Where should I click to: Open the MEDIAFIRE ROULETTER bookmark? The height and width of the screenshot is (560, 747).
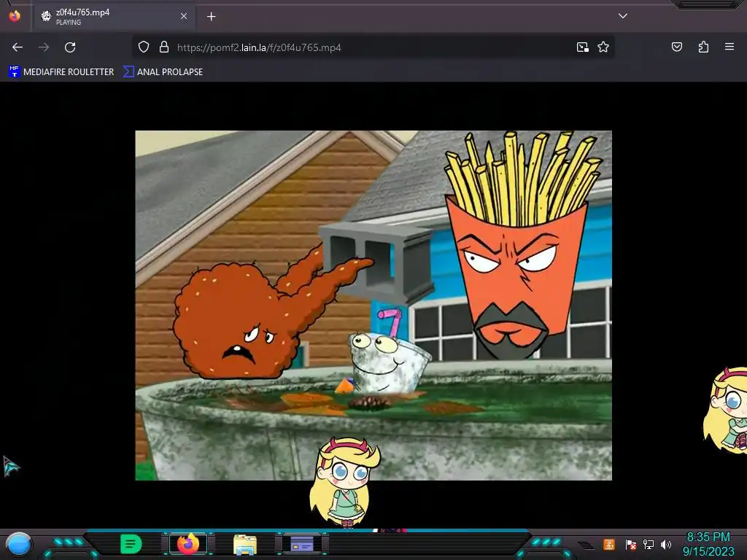click(62, 72)
